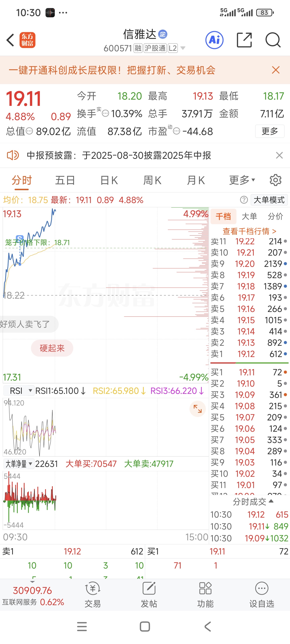The image size is (290, 644).
Task: Close the 科创成长层 promo banner
Action: click(x=275, y=70)
